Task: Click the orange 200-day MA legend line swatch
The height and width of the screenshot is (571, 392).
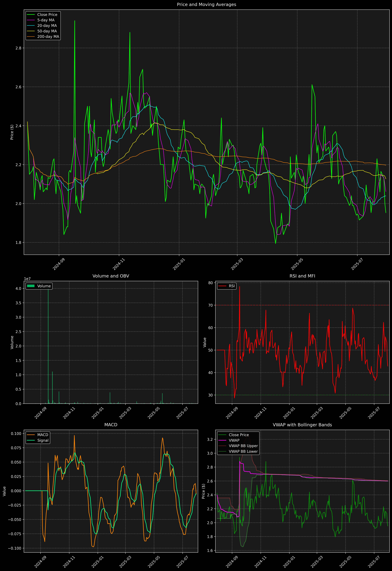Action: coord(31,37)
